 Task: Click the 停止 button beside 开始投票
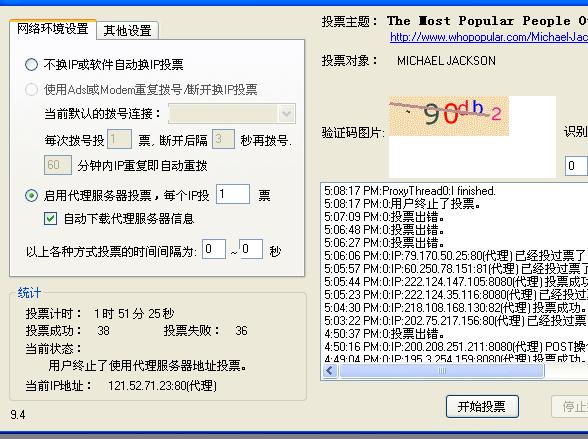(570, 406)
